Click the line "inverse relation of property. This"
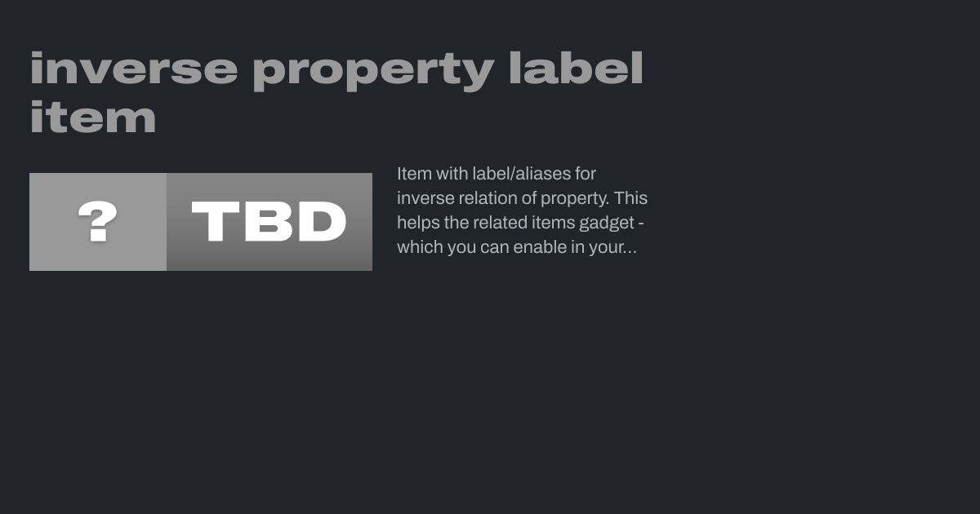This screenshot has height=514, width=980. [522, 198]
